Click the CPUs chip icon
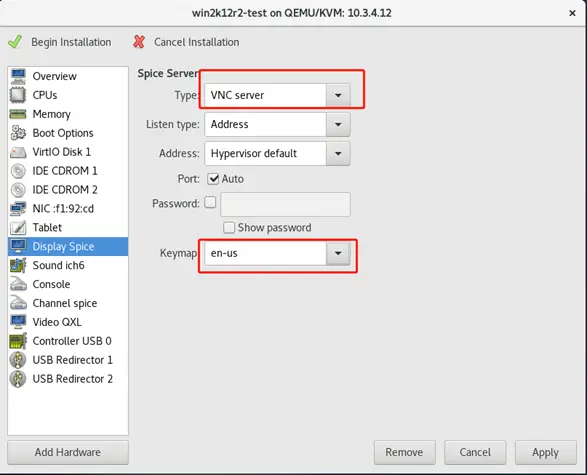The image size is (587, 475). coord(18,95)
